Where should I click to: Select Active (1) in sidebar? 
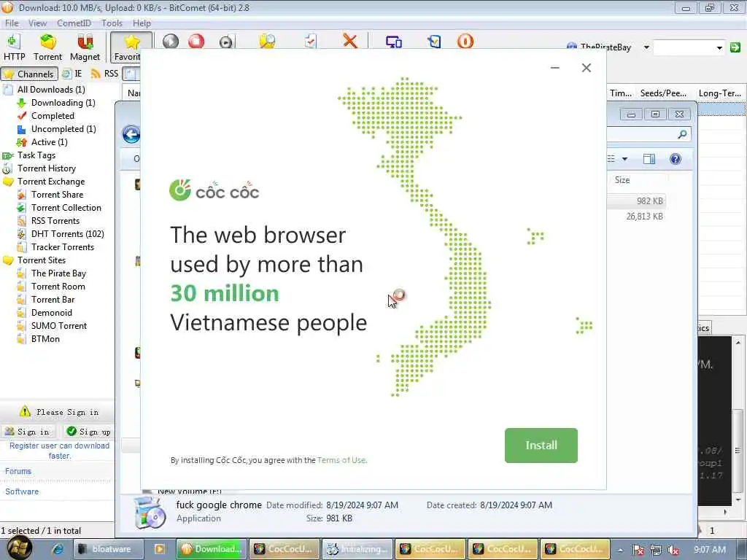click(49, 142)
